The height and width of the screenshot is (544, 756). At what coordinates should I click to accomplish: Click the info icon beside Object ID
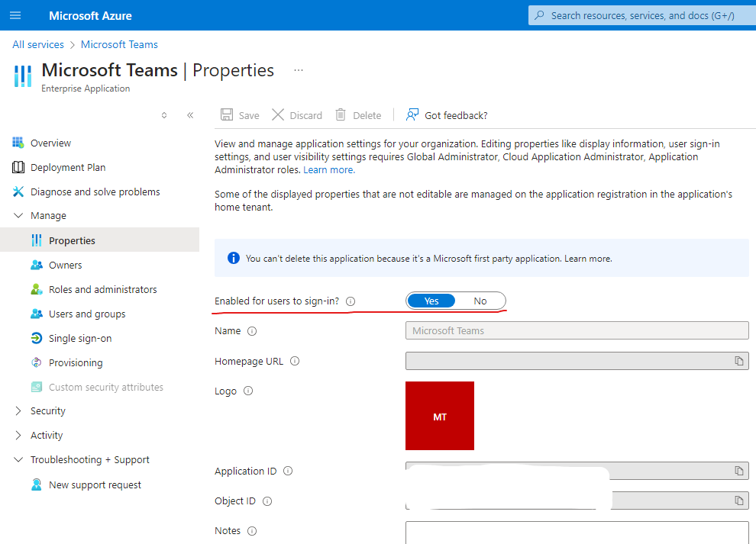(x=267, y=501)
